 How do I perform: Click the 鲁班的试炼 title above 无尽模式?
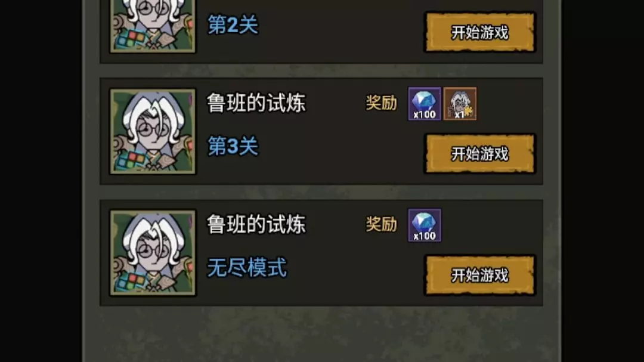point(256,224)
